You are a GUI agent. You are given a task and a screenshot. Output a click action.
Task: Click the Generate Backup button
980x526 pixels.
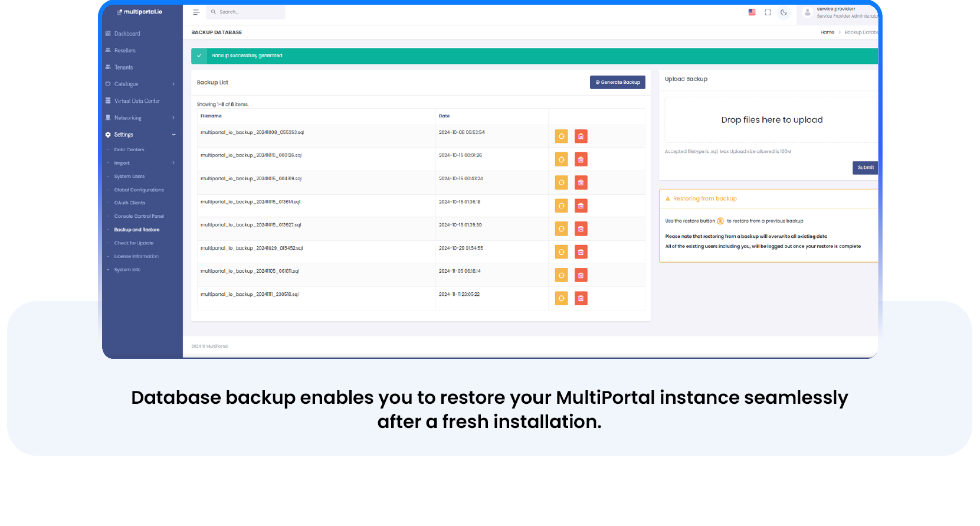(x=618, y=83)
